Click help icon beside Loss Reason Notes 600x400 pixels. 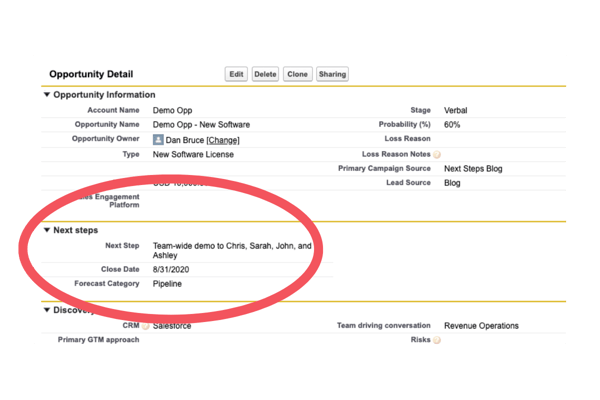point(436,155)
